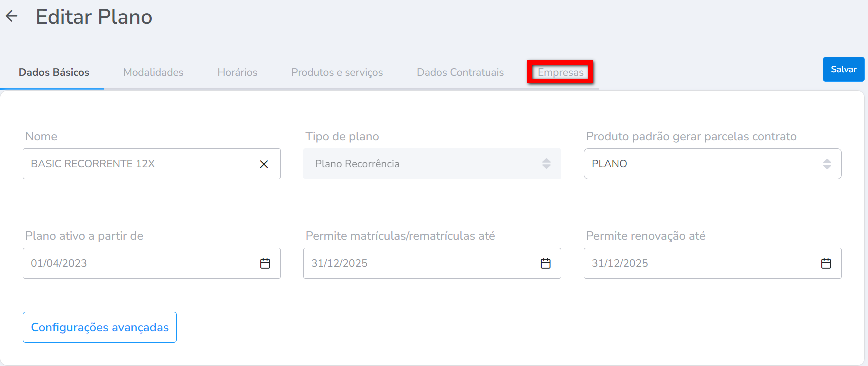Click the Nome input with BASIC RECORRENTE 12X
Image resolution: width=868 pixels, height=366 pixels.
(140, 164)
